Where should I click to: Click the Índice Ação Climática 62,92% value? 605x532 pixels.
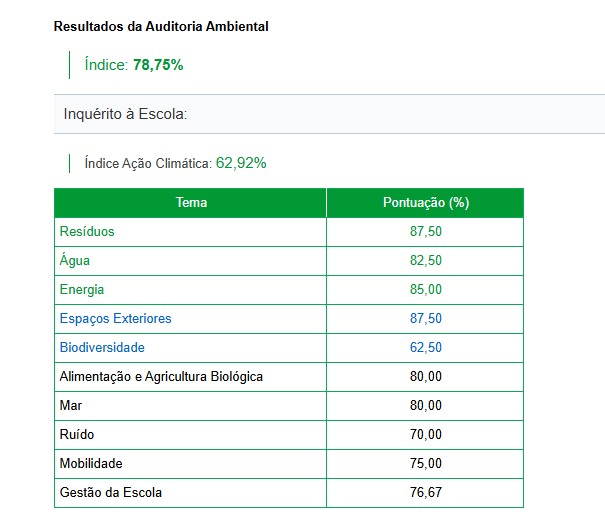tap(241, 162)
